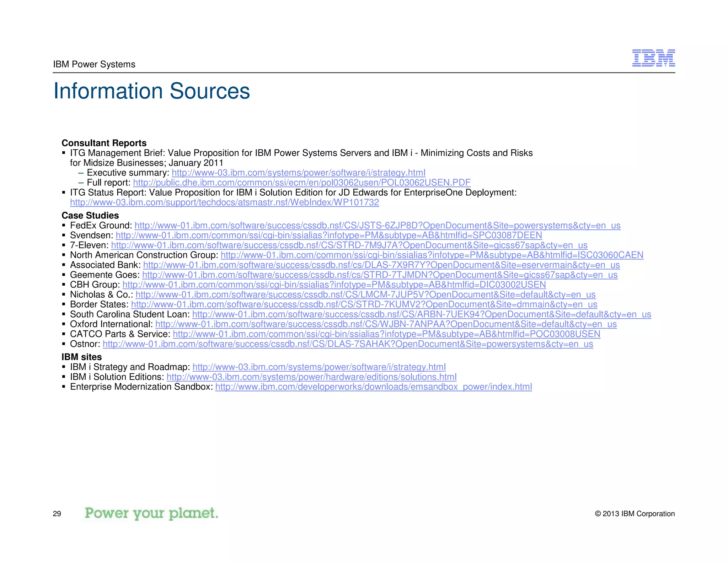Open the Oxford International case study link
The image size is (728, 562).
point(386,325)
